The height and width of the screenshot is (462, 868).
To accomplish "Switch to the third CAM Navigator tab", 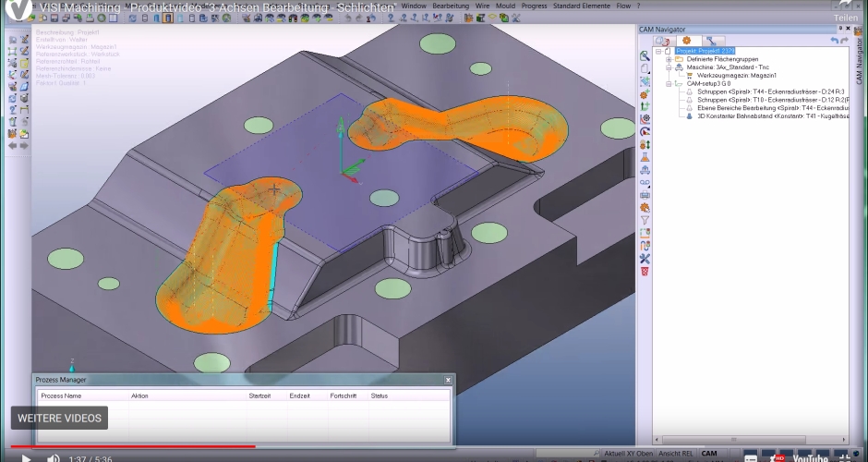I will (x=712, y=41).
